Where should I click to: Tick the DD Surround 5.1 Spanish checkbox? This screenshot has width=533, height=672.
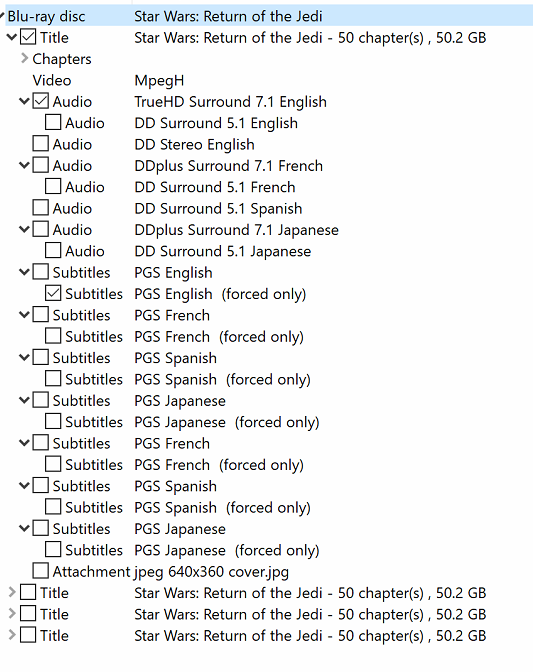[x=41, y=208]
